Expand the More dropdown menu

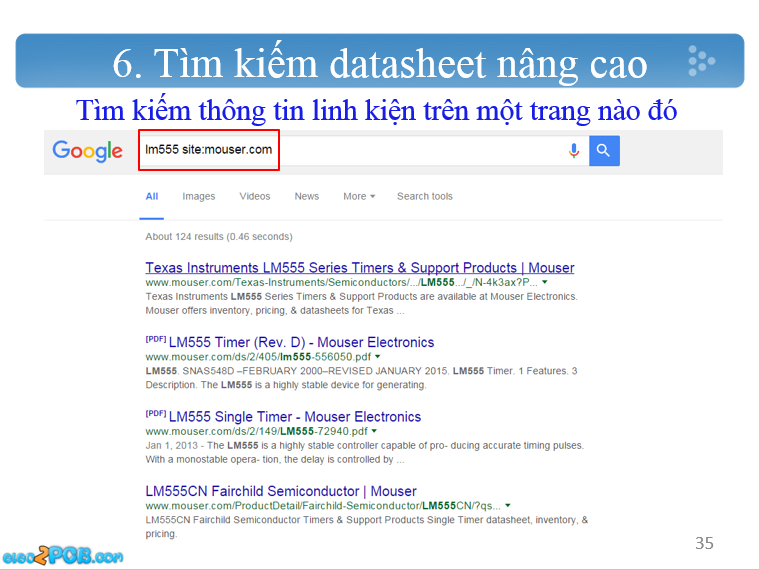point(359,196)
